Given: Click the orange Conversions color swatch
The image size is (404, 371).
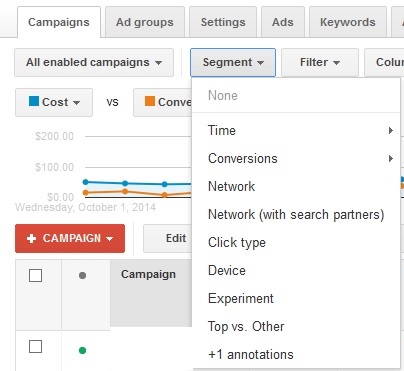Looking at the screenshot, I should click(x=150, y=101).
